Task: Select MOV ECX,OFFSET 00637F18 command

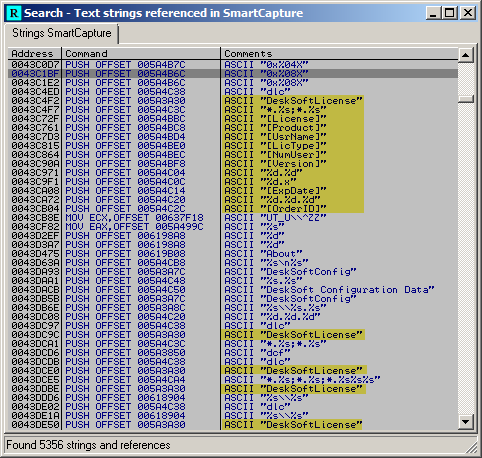Action: [x=134, y=218]
